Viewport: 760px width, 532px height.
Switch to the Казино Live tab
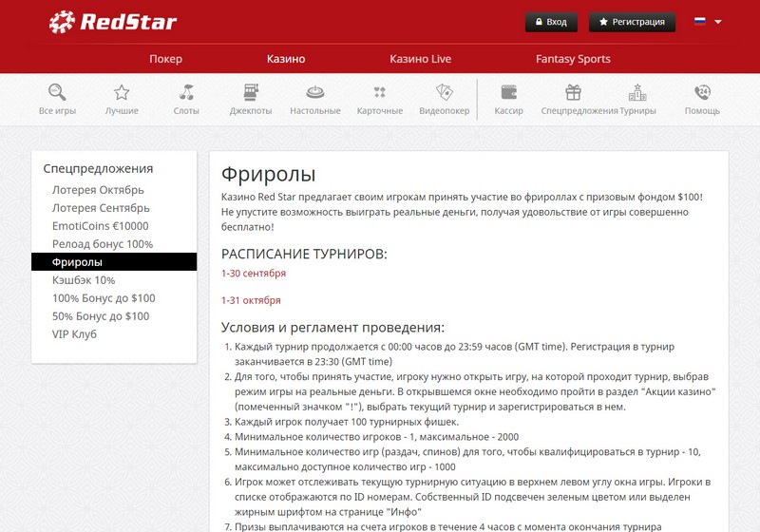[420, 59]
